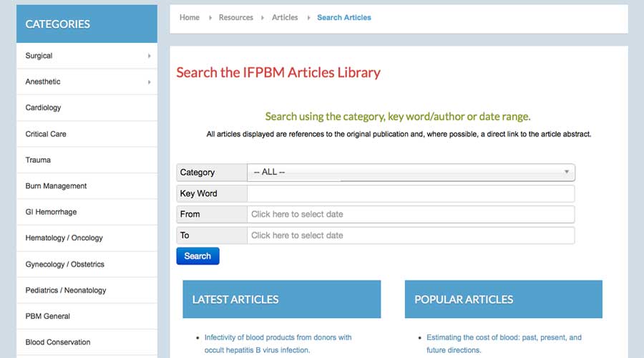Go to Articles in the breadcrumb
Viewport: 644px width, 358px height.
pos(285,18)
